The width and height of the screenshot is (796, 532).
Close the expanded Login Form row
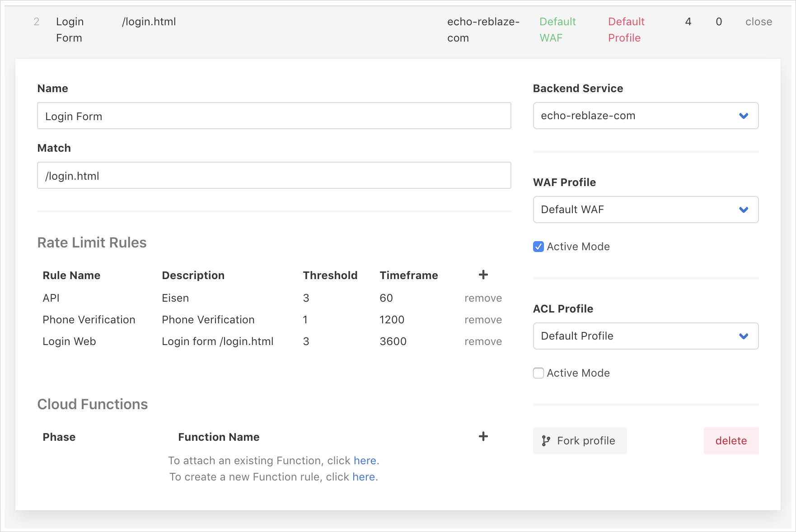758,22
